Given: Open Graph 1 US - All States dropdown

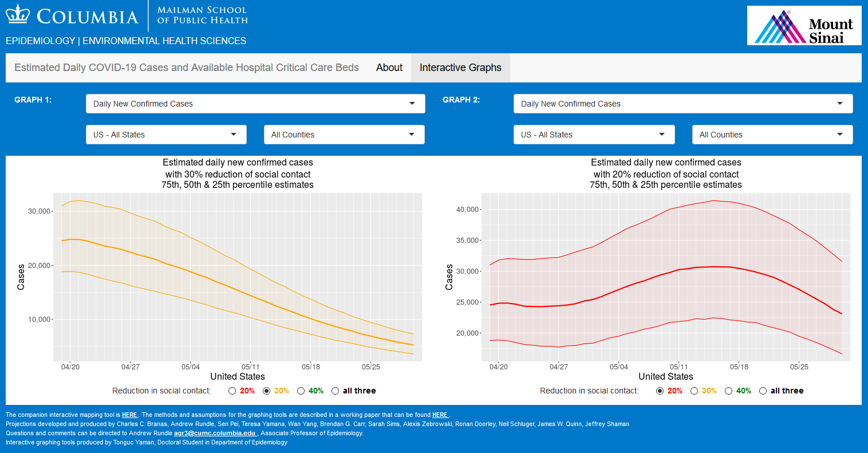Looking at the screenshot, I should (166, 135).
